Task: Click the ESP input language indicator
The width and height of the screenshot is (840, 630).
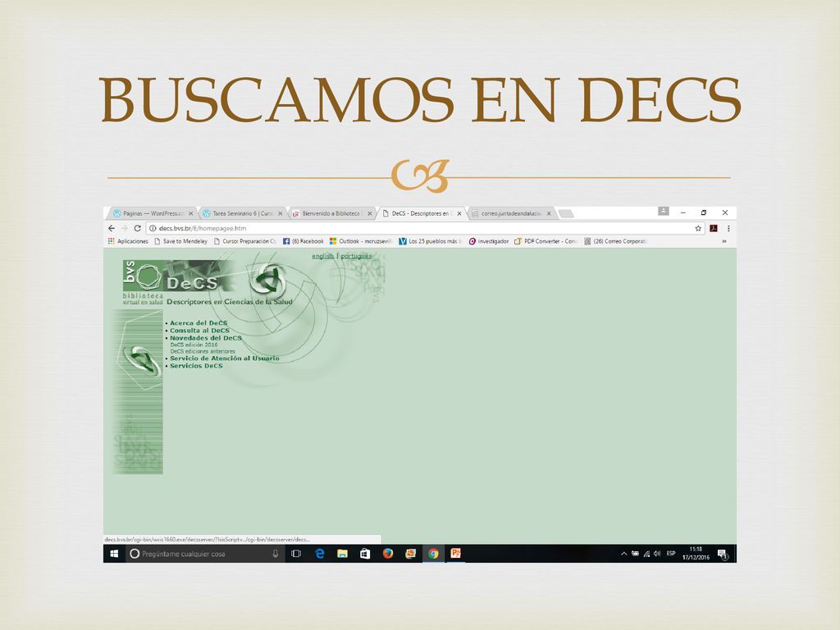Action: click(x=671, y=554)
